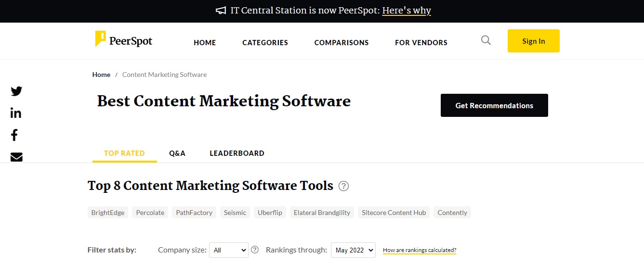The height and width of the screenshot is (265, 644).
Task: Click the Filter stats by label
Action: coord(112,250)
